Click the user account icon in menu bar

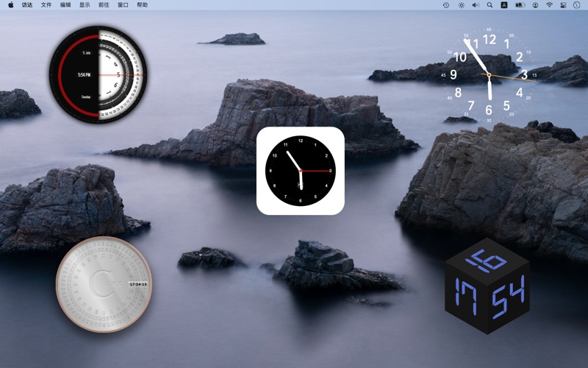[535, 5]
